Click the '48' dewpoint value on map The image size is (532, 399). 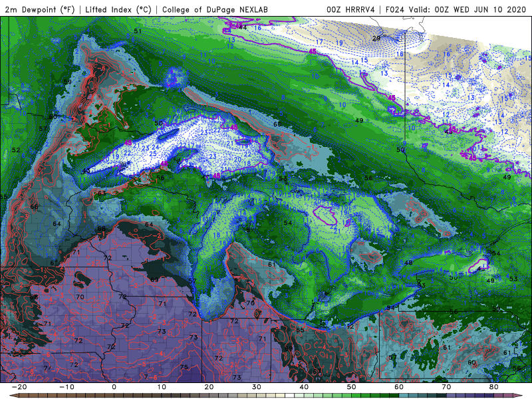coord(408,263)
